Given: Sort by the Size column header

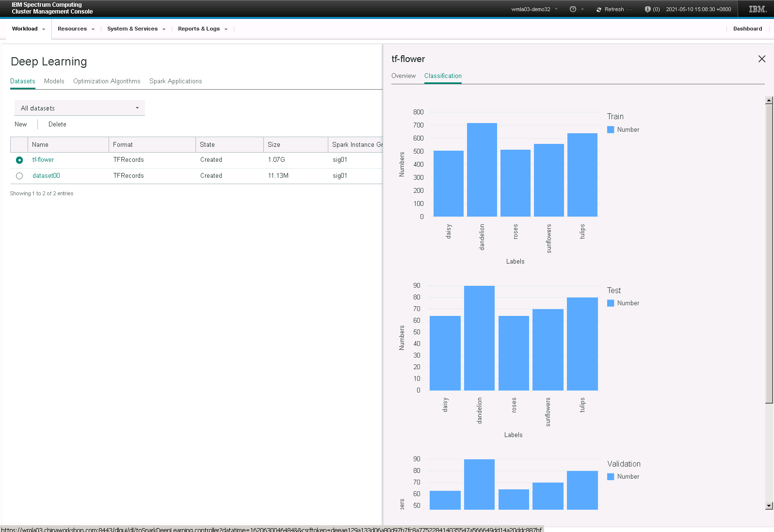Looking at the screenshot, I should click(x=295, y=145).
